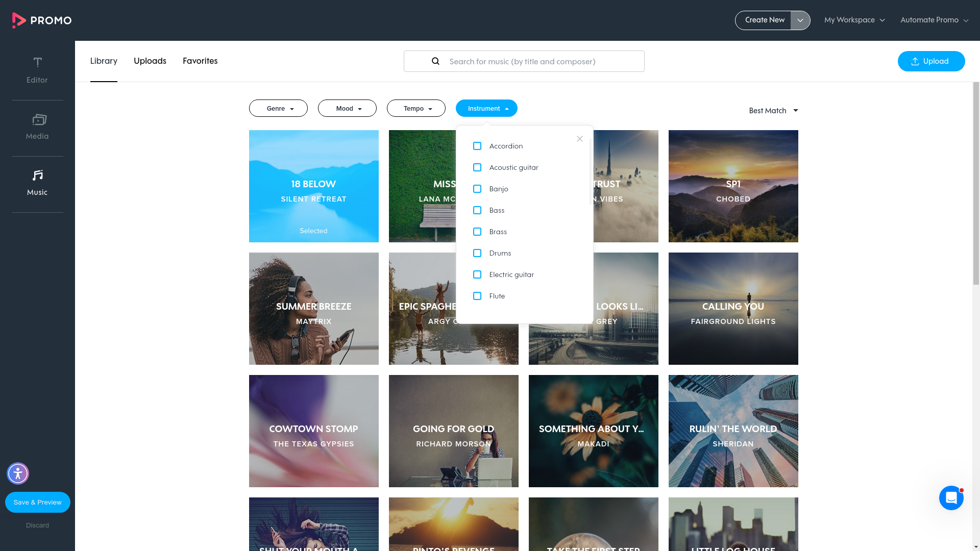This screenshot has width=980, height=551.
Task: Open the chat support bubble
Action: [951, 498]
